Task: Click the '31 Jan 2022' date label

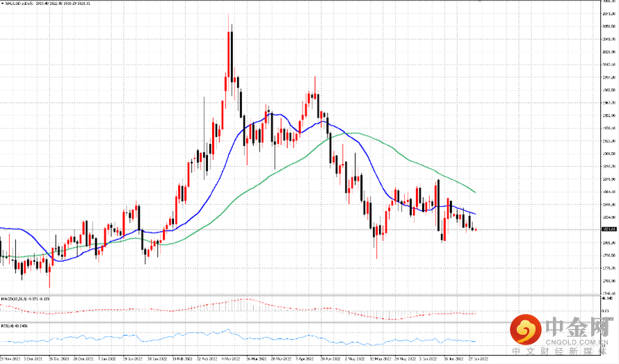Action: [156, 359]
